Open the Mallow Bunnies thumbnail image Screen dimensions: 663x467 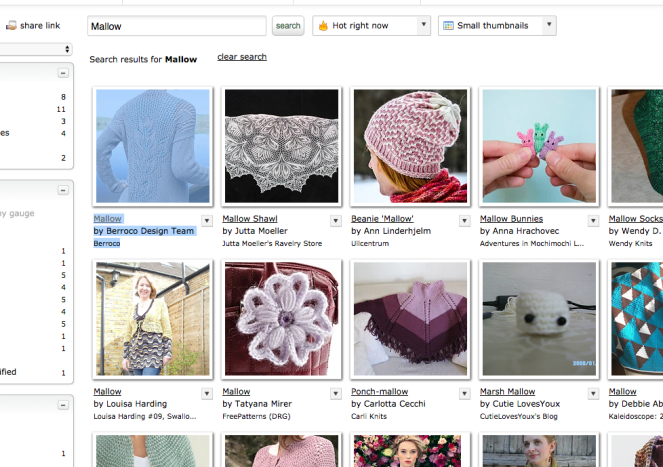(x=539, y=147)
